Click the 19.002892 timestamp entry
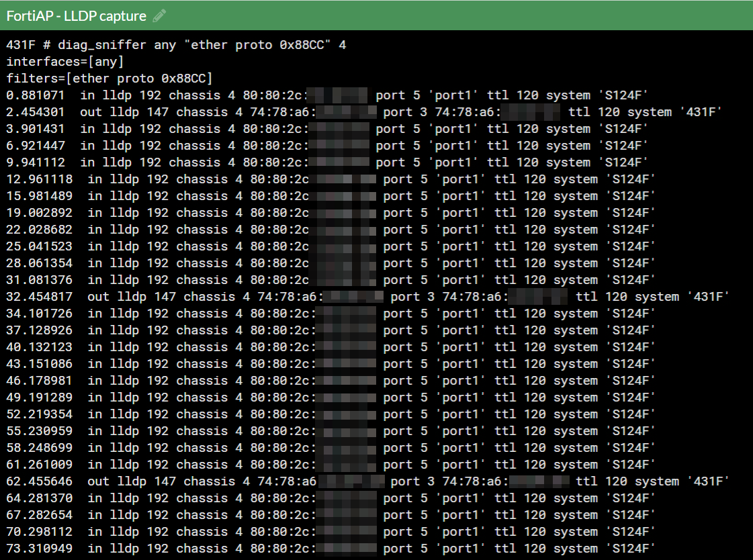Screen dimensions: 753x560 tap(40, 213)
